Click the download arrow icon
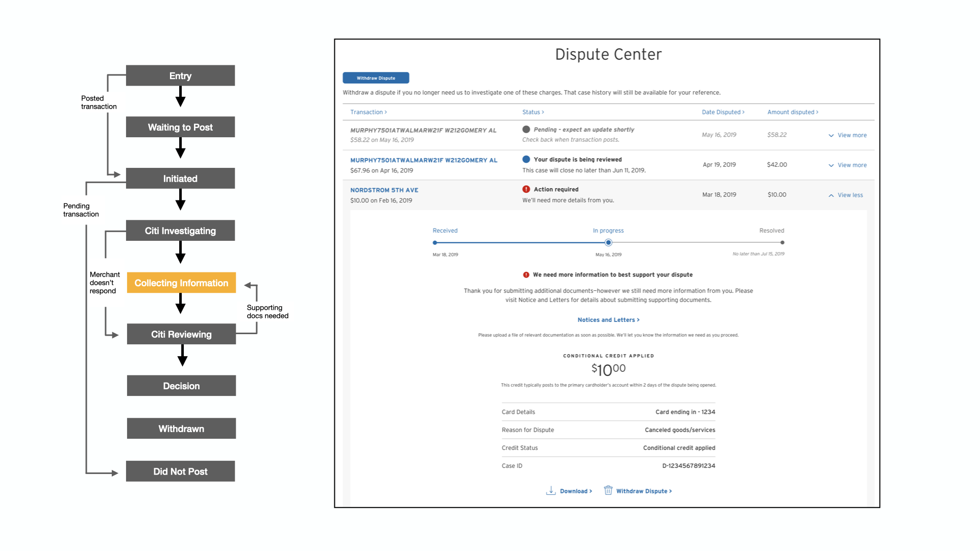980x551 pixels. click(x=551, y=491)
